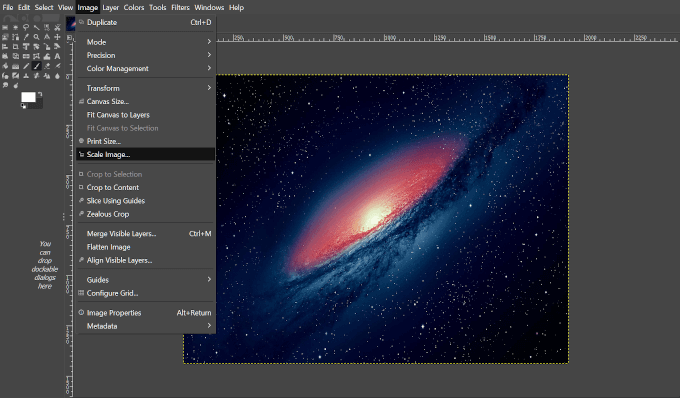
Task: Open the Edit menu
Action: (24, 7)
